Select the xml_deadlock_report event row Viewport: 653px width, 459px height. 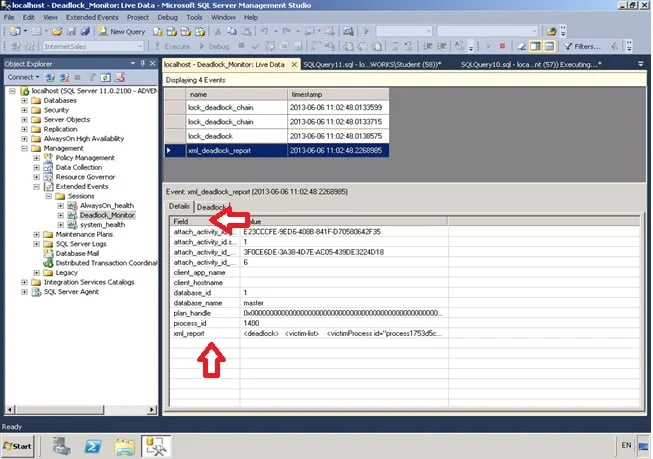click(x=277, y=150)
